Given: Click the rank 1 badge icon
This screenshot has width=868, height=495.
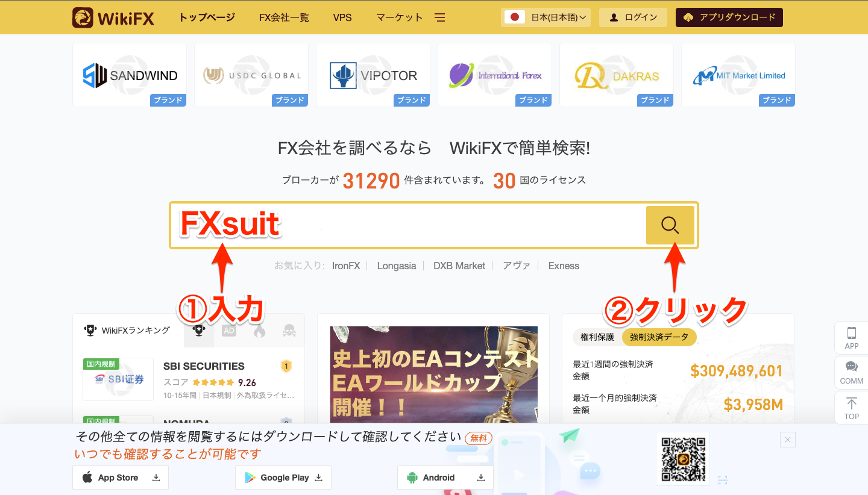Looking at the screenshot, I should click(x=286, y=366).
